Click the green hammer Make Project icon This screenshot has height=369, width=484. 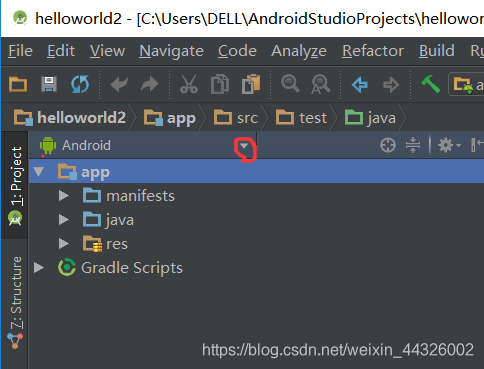(430, 84)
